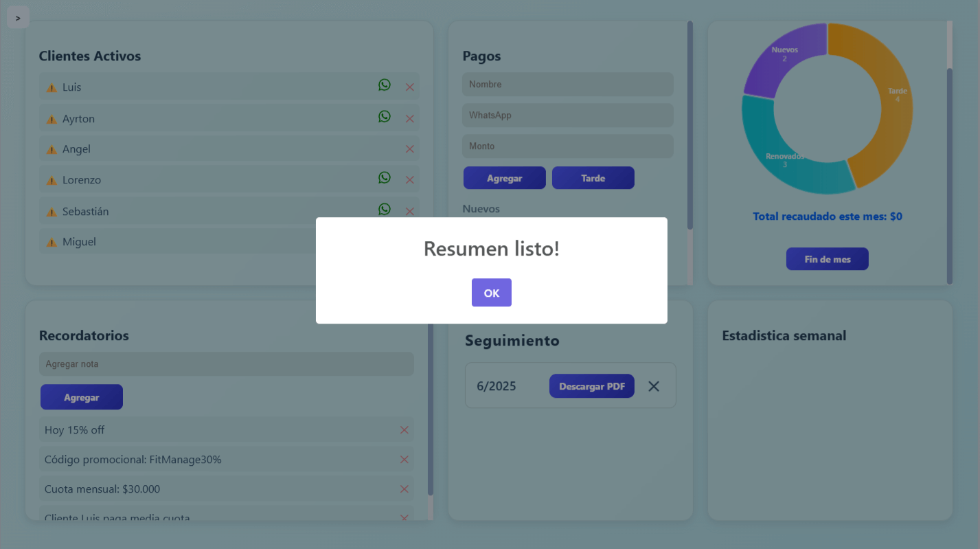Remove client Ayrton with red X
Image resolution: width=980 pixels, height=549 pixels.
pos(410,119)
